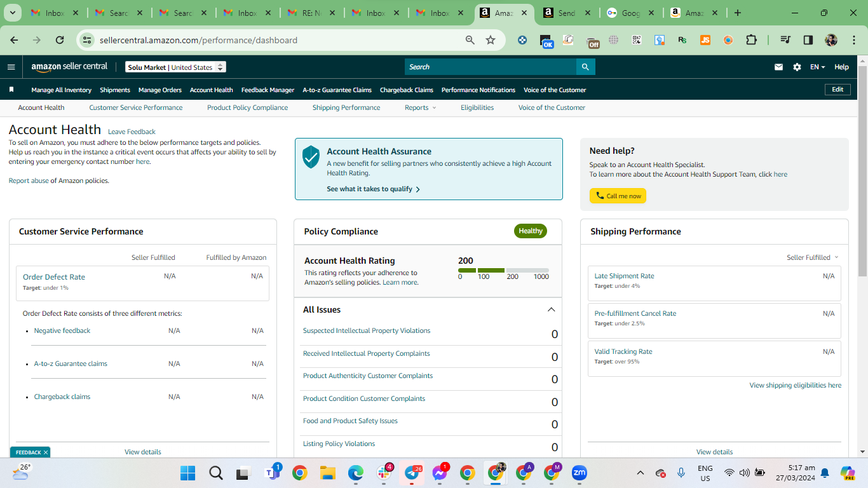Screen dimensions: 868x488
Task: Open the Late Shipment Rate metric
Action: (624, 276)
